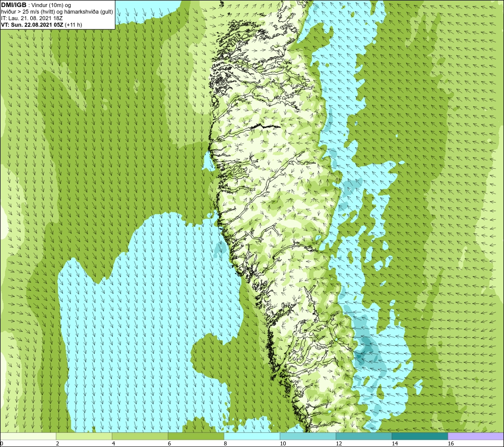This screenshot has width=504, height=447.
Task: Click the scale label '2'
Action: coord(57,444)
